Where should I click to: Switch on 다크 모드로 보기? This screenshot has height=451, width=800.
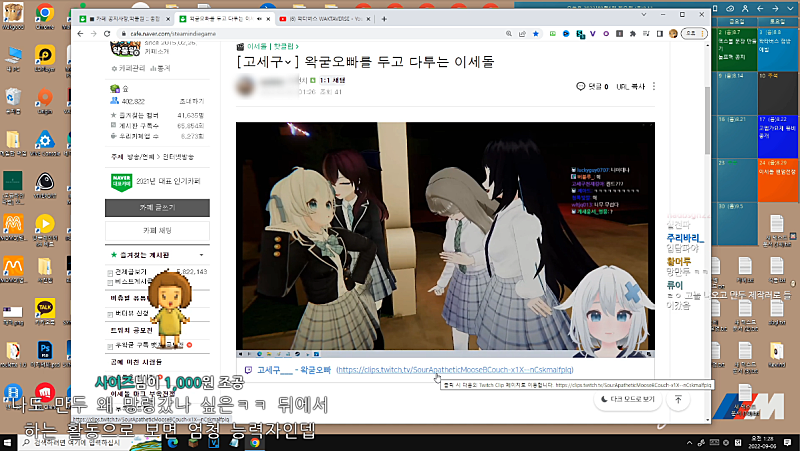[628, 399]
